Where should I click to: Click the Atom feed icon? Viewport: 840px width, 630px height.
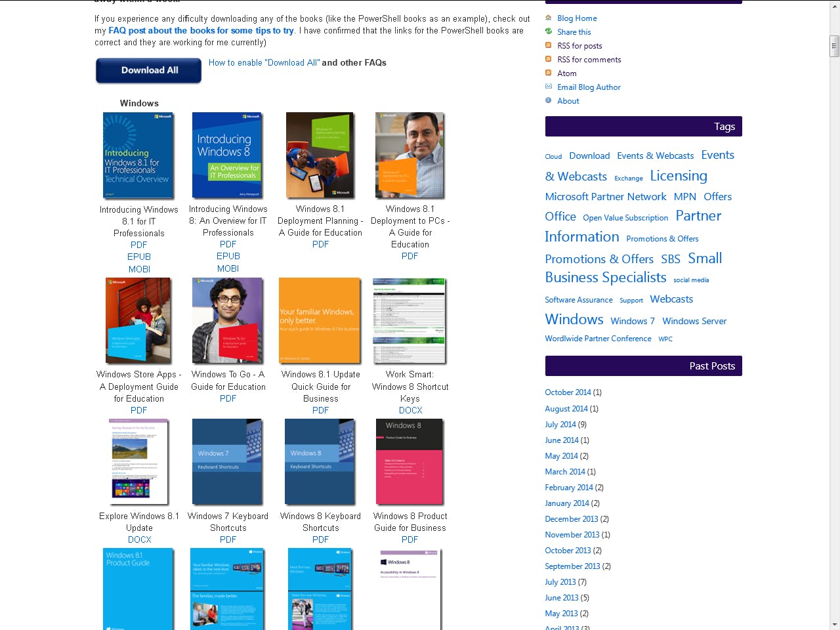(549, 73)
